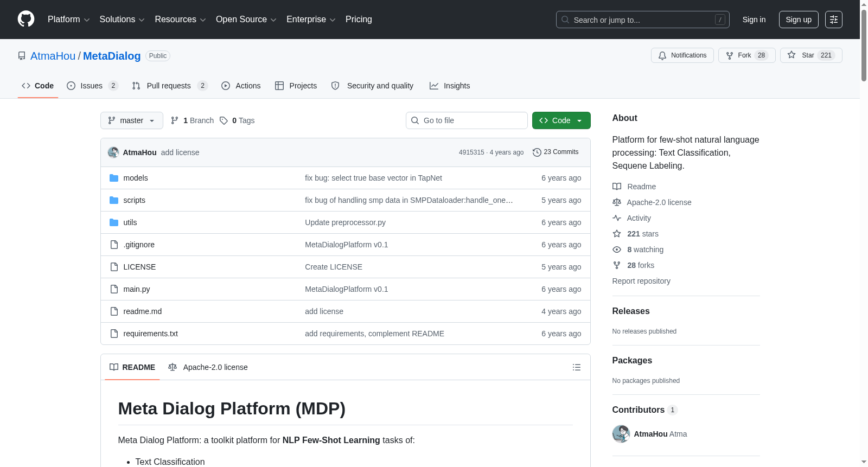Open Security and quality tab

(x=372, y=86)
